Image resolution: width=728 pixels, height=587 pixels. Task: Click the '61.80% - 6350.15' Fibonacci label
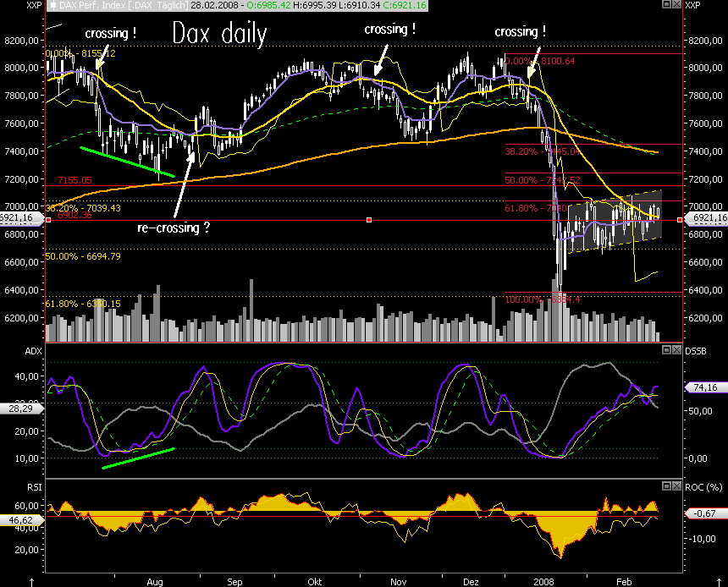coord(83,304)
